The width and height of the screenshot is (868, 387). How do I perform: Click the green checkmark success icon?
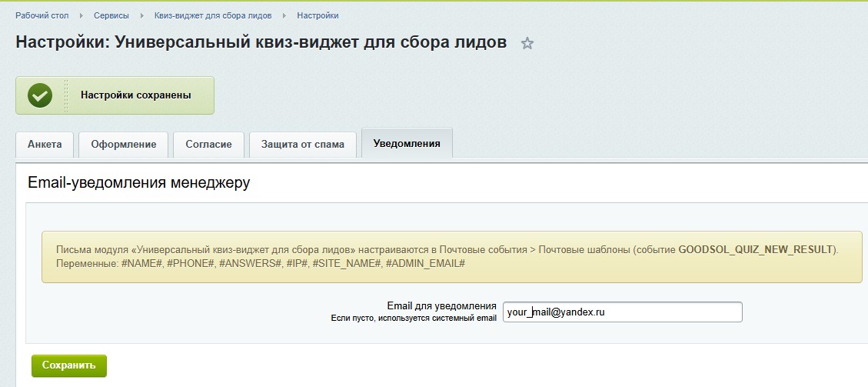pyautogui.click(x=40, y=95)
